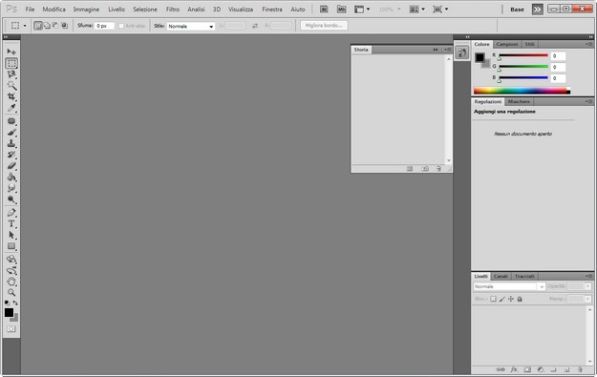Launch Mini Bridge from the application bar
Viewport: 597px width, 377px height.
coord(342,9)
